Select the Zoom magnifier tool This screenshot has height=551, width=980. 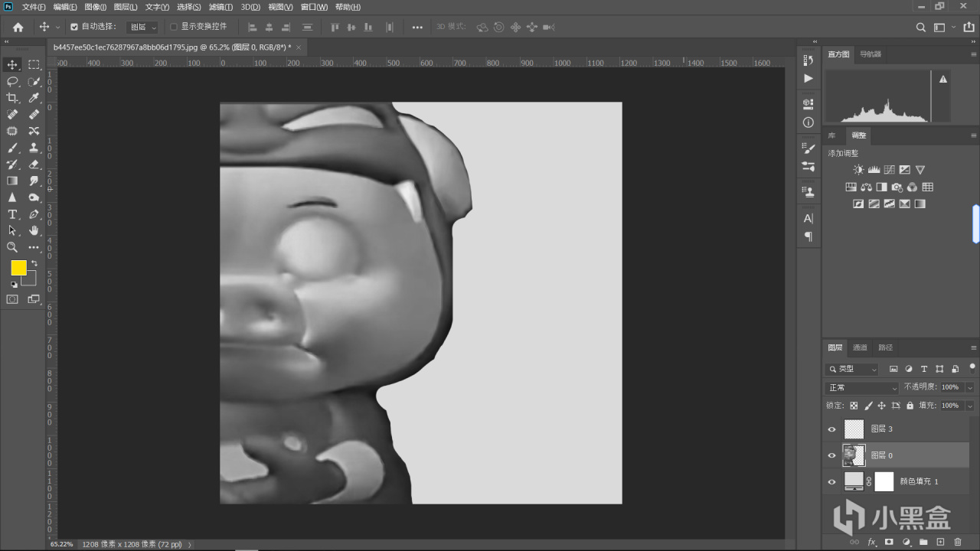12,247
